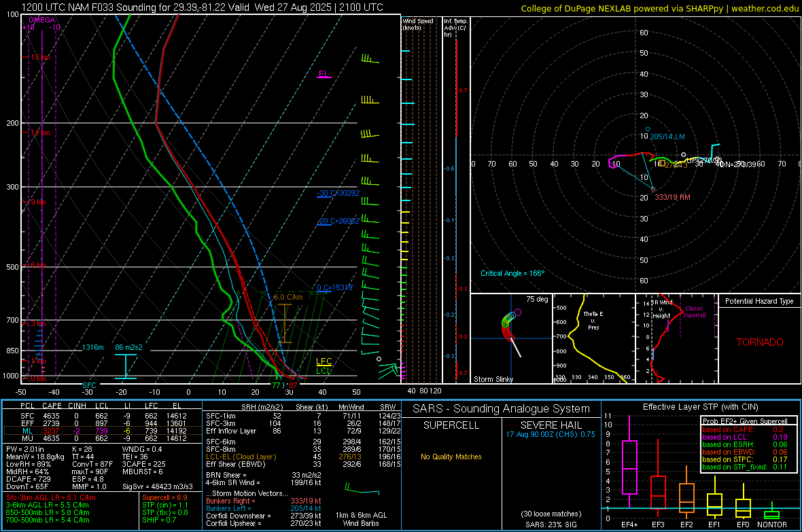Click the Sfc-3km AGL LR = 8.1 C/km line

[x=51, y=497]
